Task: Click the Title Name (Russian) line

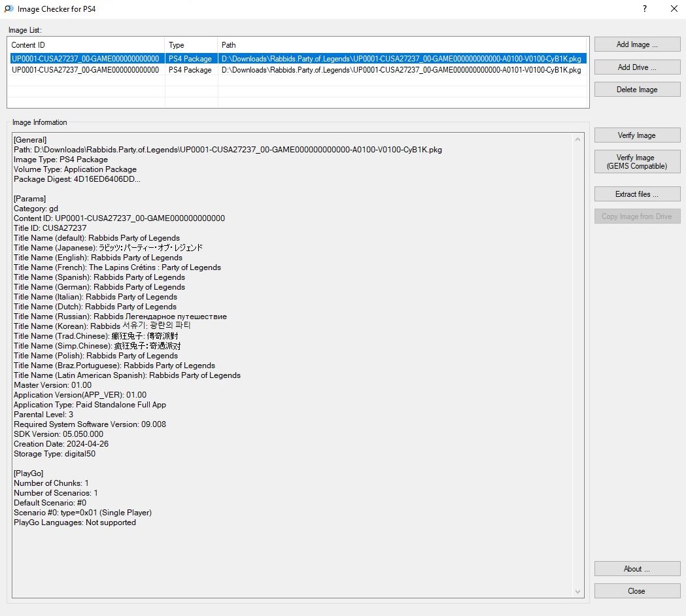Action: pyautogui.click(x=120, y=317)
